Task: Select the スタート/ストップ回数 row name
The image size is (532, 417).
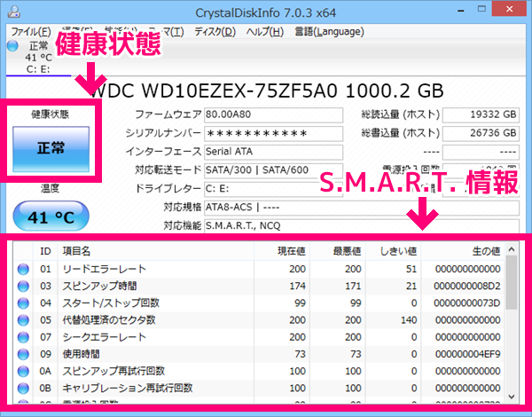Action: [x=111, y=303]
